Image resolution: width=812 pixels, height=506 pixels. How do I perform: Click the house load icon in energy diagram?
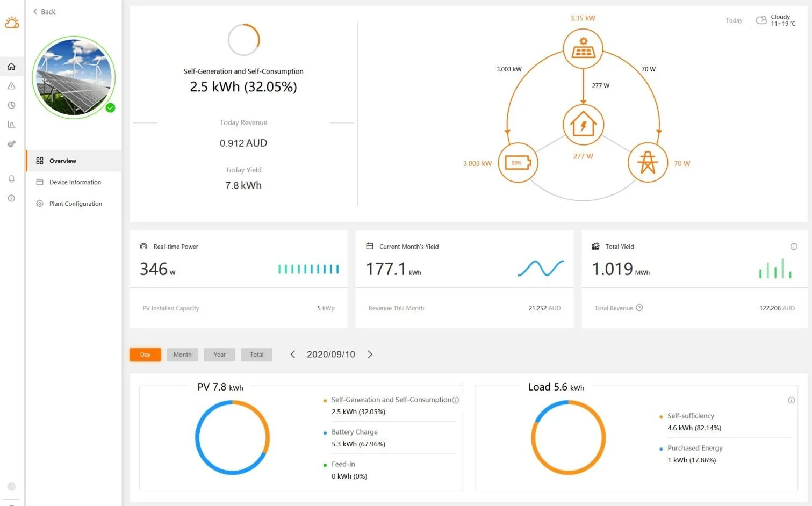[x=583, y=124]
